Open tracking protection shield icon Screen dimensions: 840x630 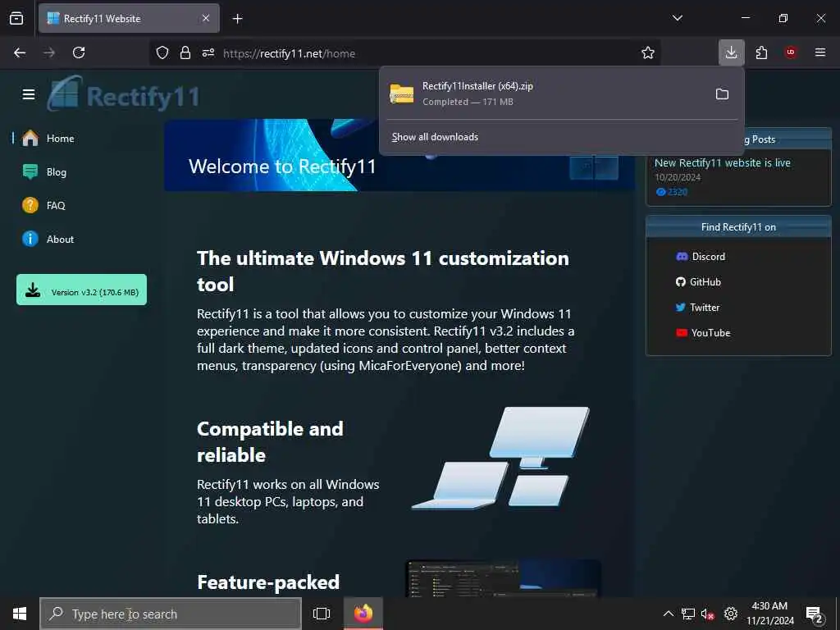point(162,52)
